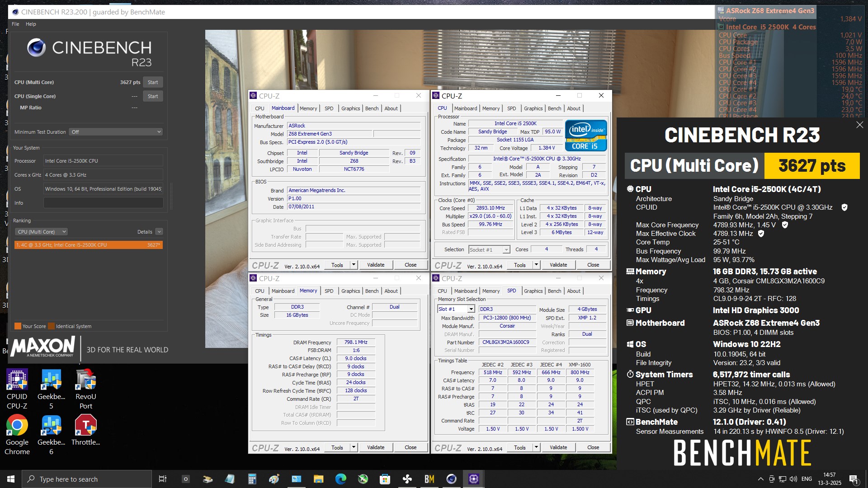Show hidden system tray icons
The width and height of the screenshot is (868, 488).
tap(760, 479)
